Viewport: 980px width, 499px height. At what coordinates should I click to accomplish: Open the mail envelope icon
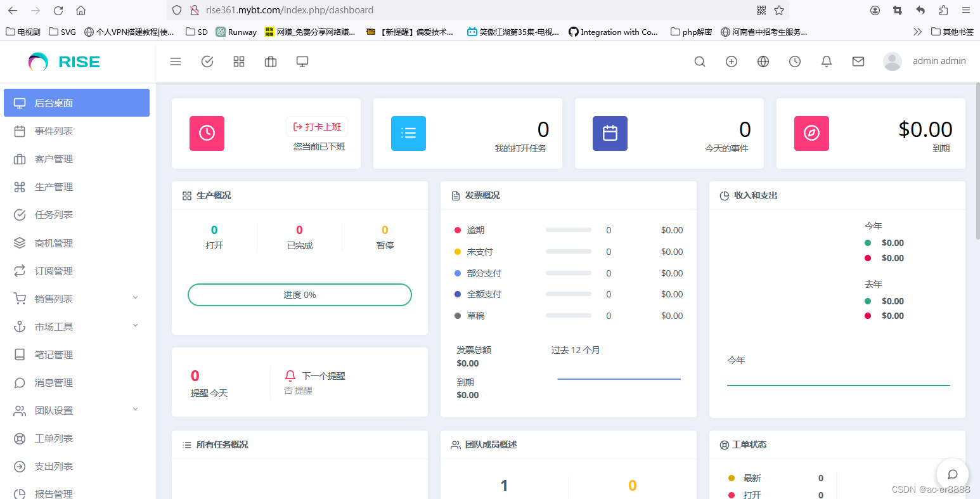858,62
